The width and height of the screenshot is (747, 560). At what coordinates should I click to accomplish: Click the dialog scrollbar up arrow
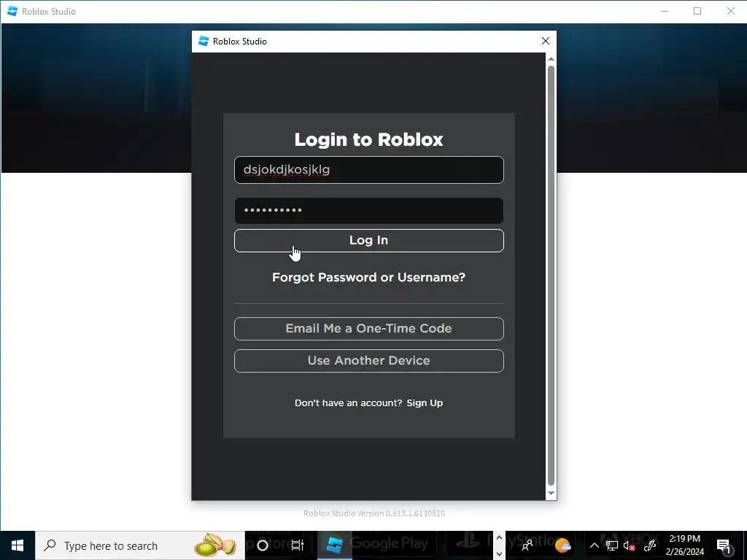coord(551,59)
